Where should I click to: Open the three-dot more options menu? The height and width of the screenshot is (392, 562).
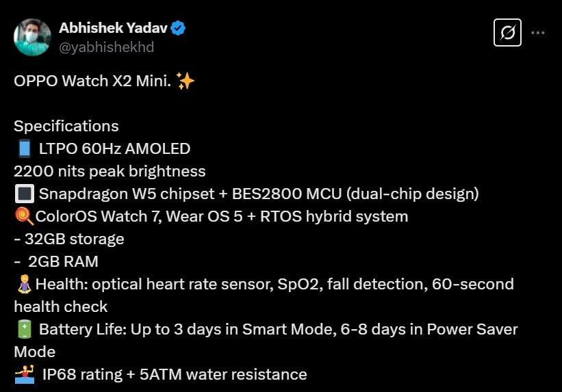pyautogui.click(x=538, y=32)
